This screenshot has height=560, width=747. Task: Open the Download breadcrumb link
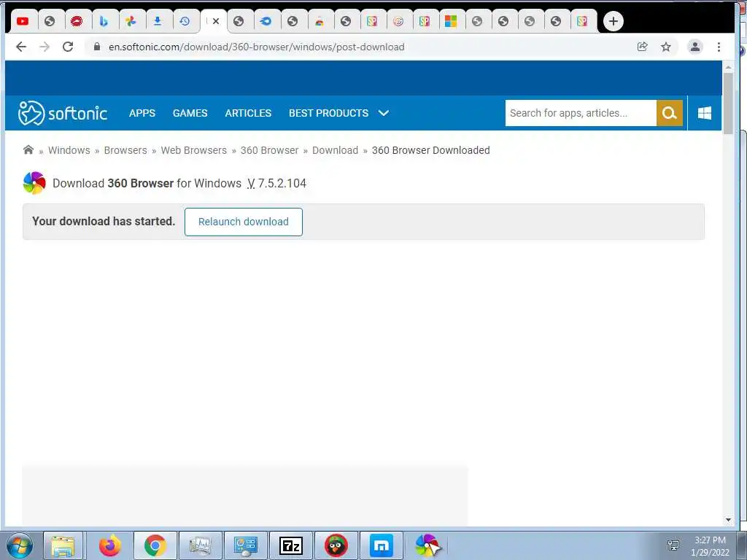335,150
